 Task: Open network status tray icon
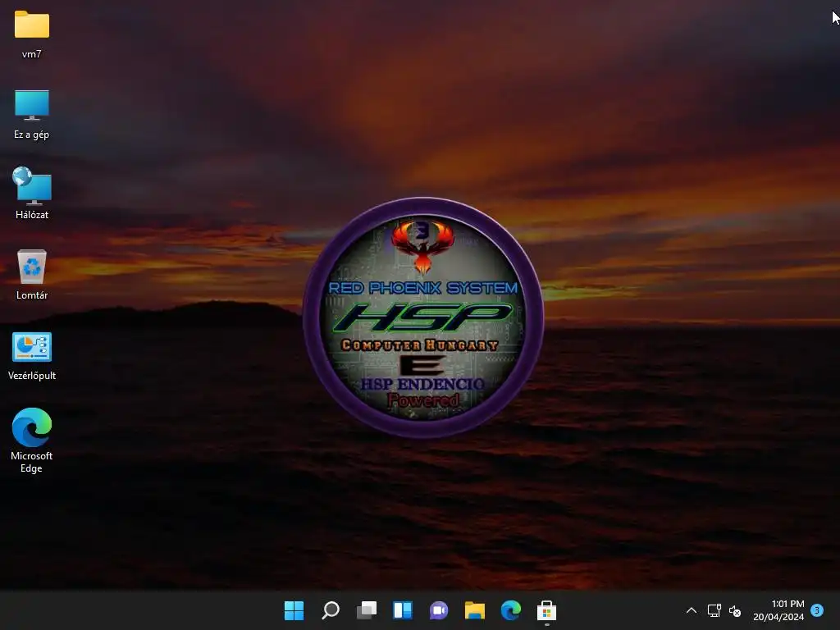pos(714,610)
